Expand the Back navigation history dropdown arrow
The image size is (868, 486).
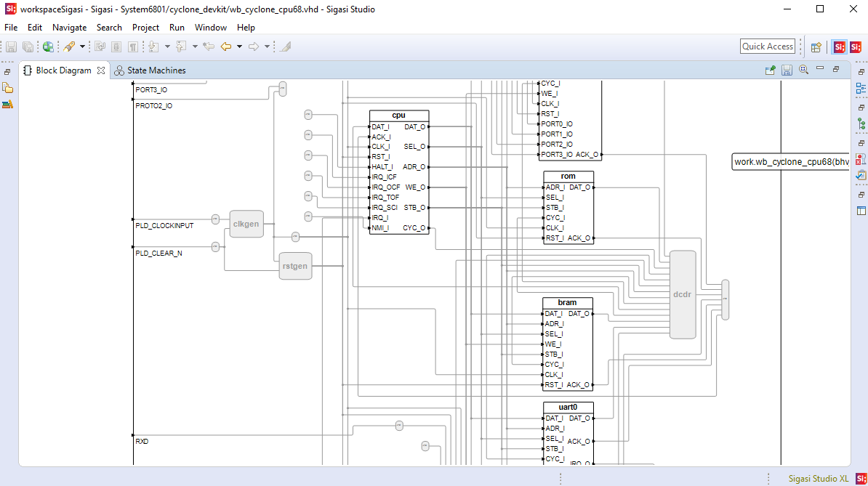click(x=239, y=46)
